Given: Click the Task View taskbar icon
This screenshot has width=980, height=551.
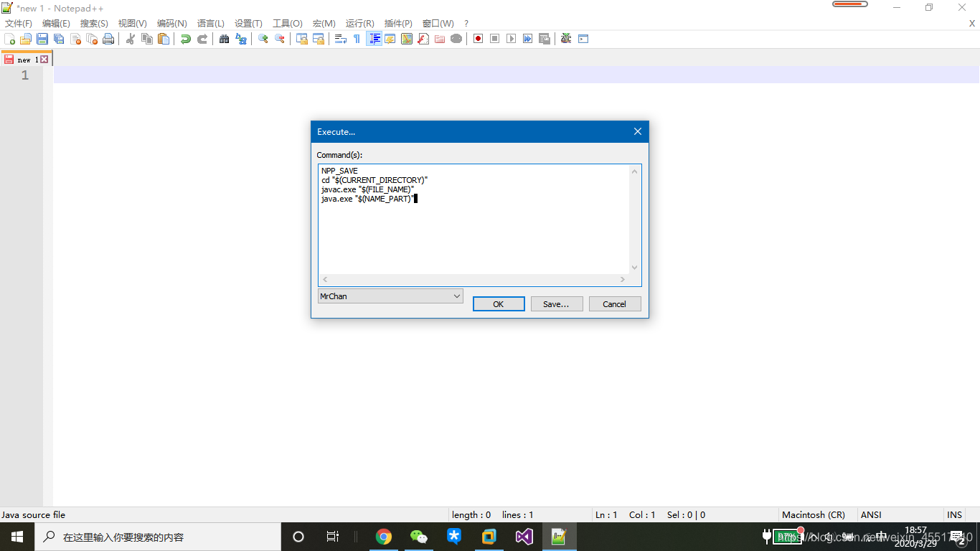Looking at the screenshot, I should tap(333, 537).
